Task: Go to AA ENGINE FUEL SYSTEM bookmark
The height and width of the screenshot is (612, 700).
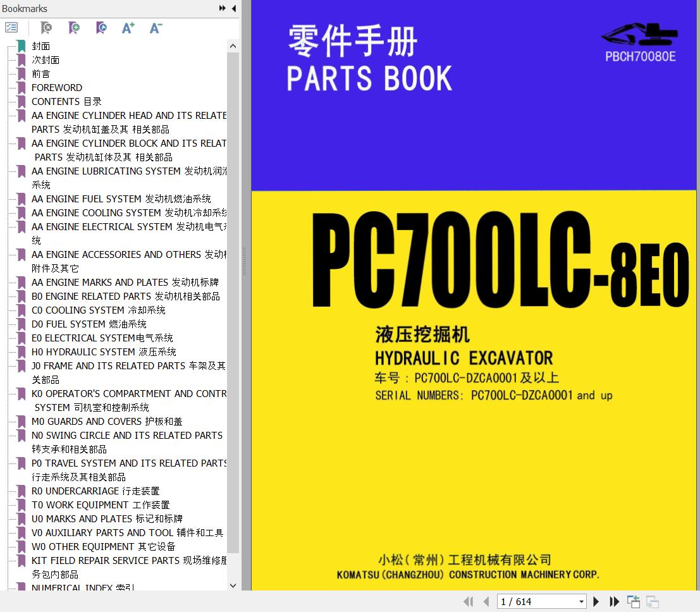Action: (121, 199)
